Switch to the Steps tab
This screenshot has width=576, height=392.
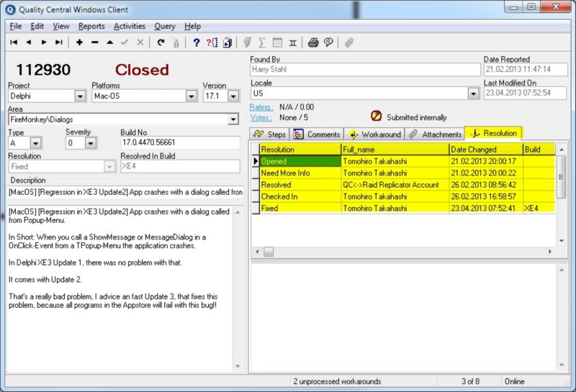click(x=269, y=135)
